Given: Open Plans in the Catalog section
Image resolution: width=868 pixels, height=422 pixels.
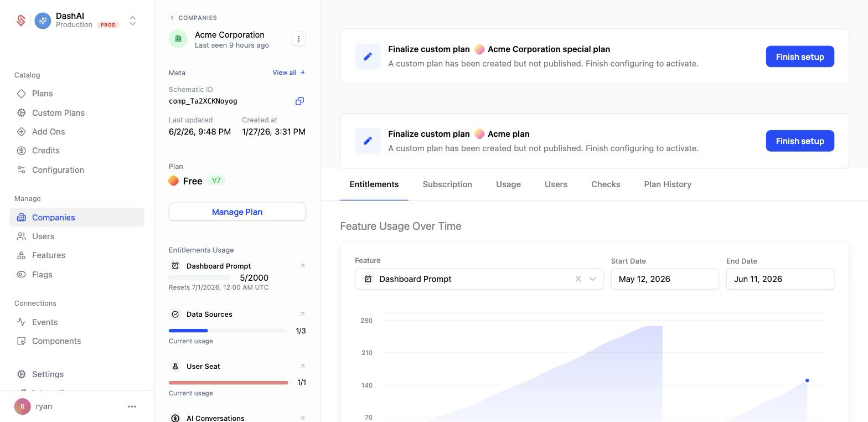Looking at the screenshot, I should point(42,94).
